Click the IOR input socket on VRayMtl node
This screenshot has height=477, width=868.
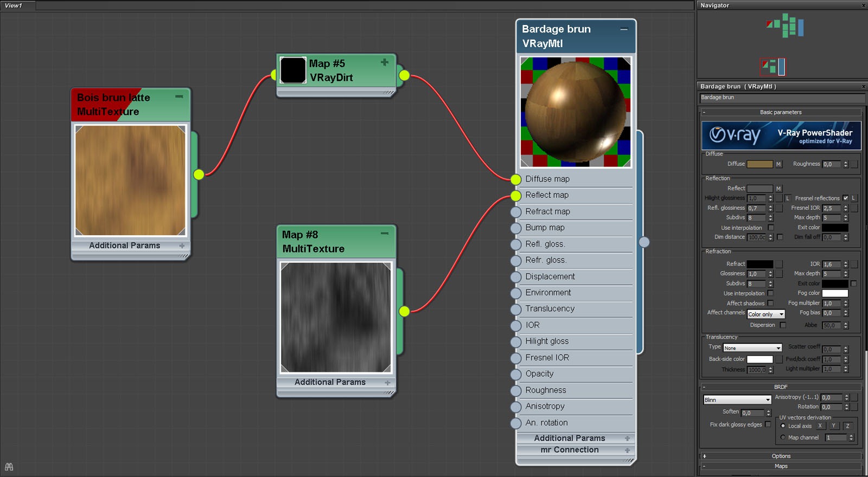tap(515, 326)
